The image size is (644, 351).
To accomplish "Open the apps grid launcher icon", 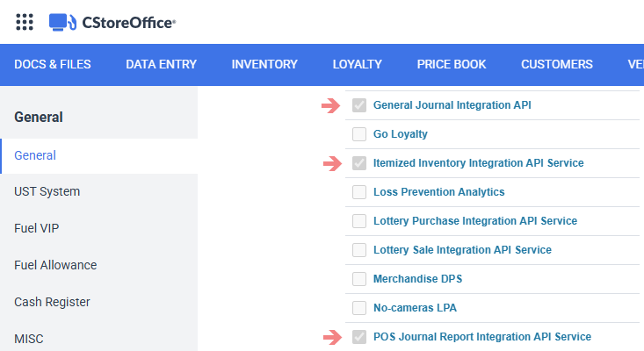I will pos(25,22).
